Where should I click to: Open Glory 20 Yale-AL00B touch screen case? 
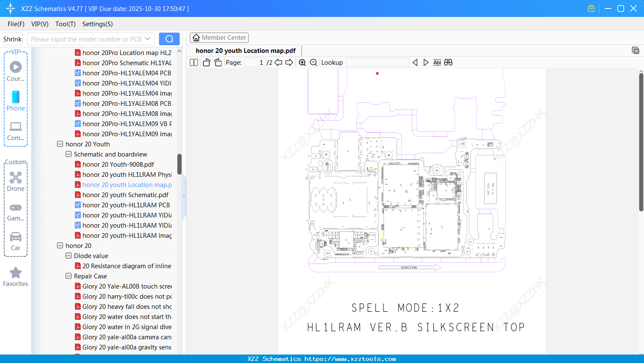point(127,286)
